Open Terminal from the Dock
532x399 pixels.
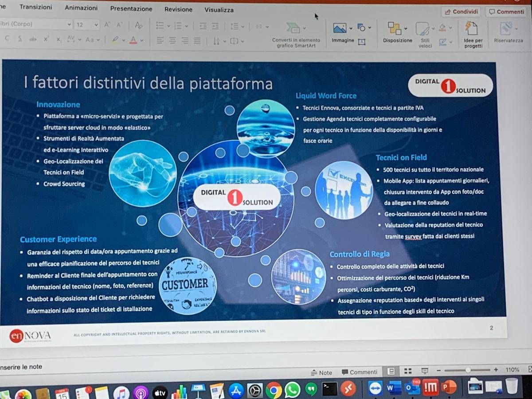[329, 389]
